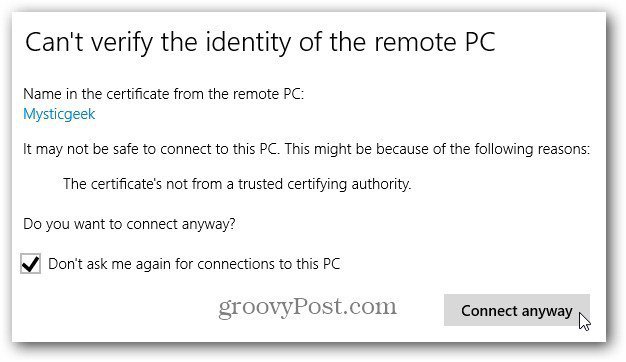Screen dimensions: 626x362
Task: Click the words "trusted certifying authority"
Action: (325, 184)
